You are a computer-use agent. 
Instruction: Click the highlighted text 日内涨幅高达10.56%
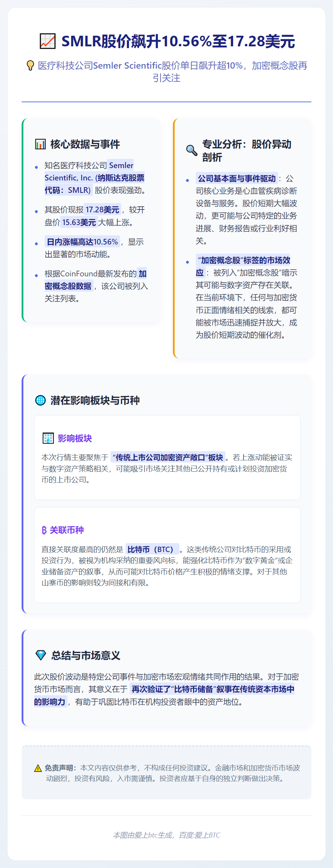click(x=82, y=242)
